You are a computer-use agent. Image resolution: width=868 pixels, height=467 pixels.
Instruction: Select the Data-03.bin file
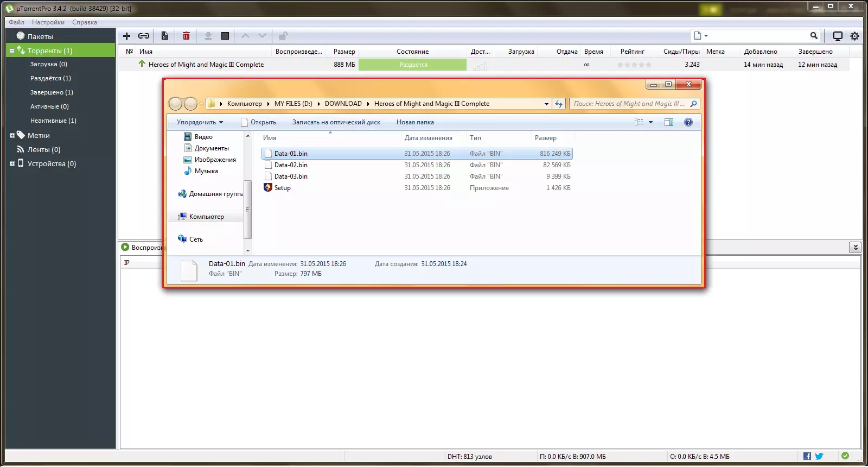[x=417, y=176]
